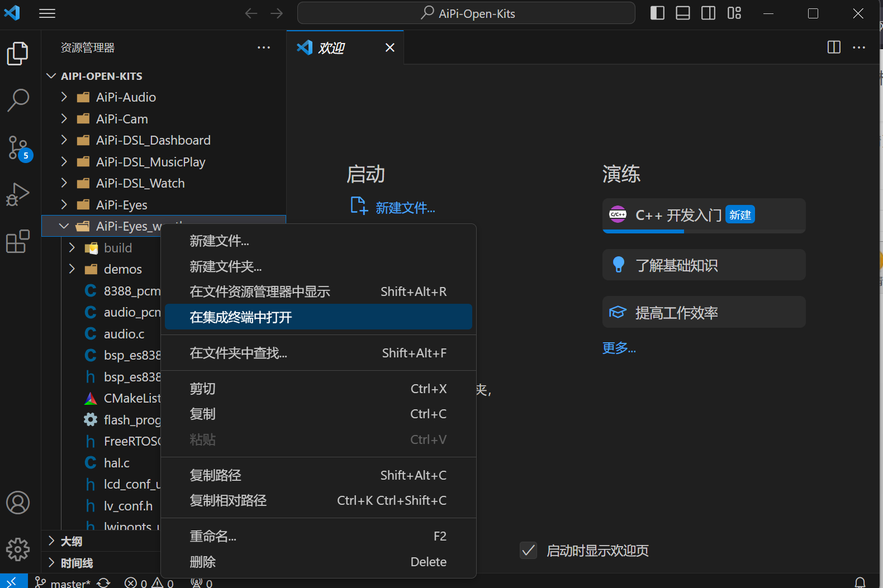Choose 重命名... from context menu
883x588 pixels.
coord(319,536)
